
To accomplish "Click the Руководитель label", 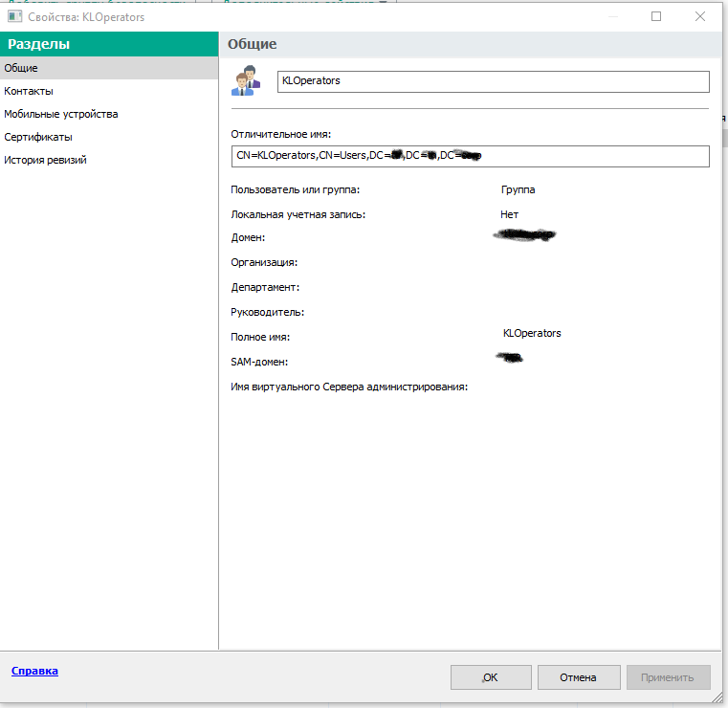I will coord(268,313).
